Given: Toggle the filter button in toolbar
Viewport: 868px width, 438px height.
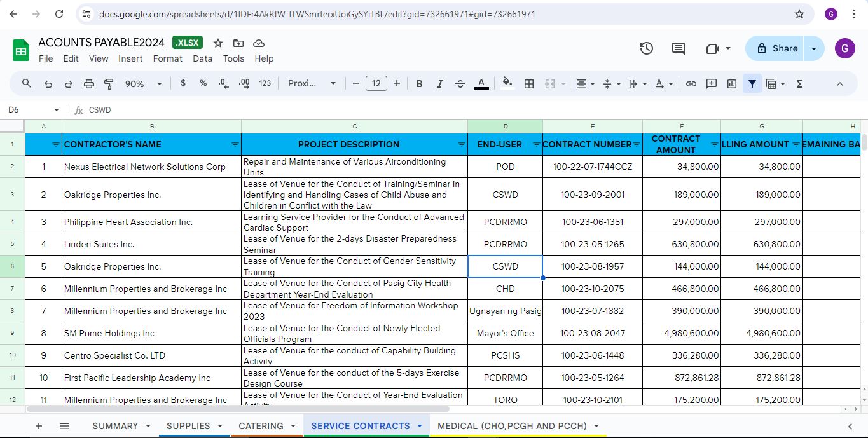Looking at the screenshot, I should tap(752, 84).
